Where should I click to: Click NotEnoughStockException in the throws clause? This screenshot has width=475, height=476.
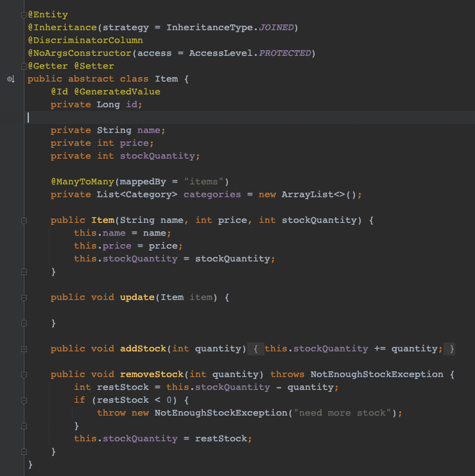tap(377, 375)
